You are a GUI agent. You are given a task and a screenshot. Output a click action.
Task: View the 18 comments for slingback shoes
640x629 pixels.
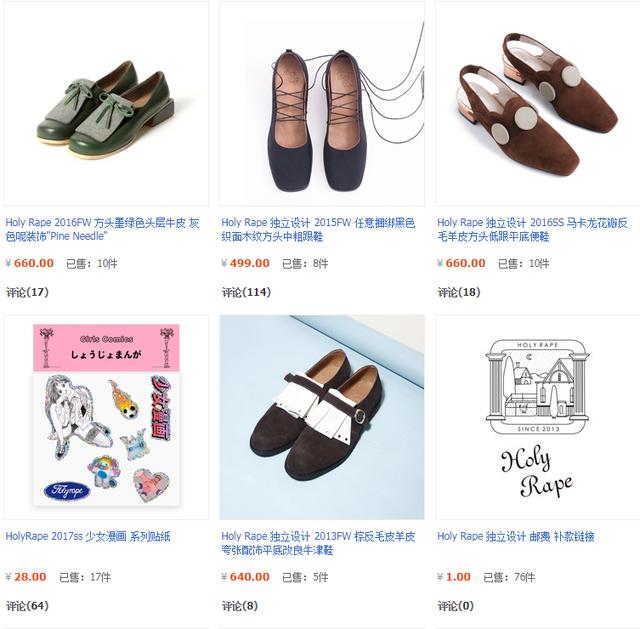tap(459, 292)
